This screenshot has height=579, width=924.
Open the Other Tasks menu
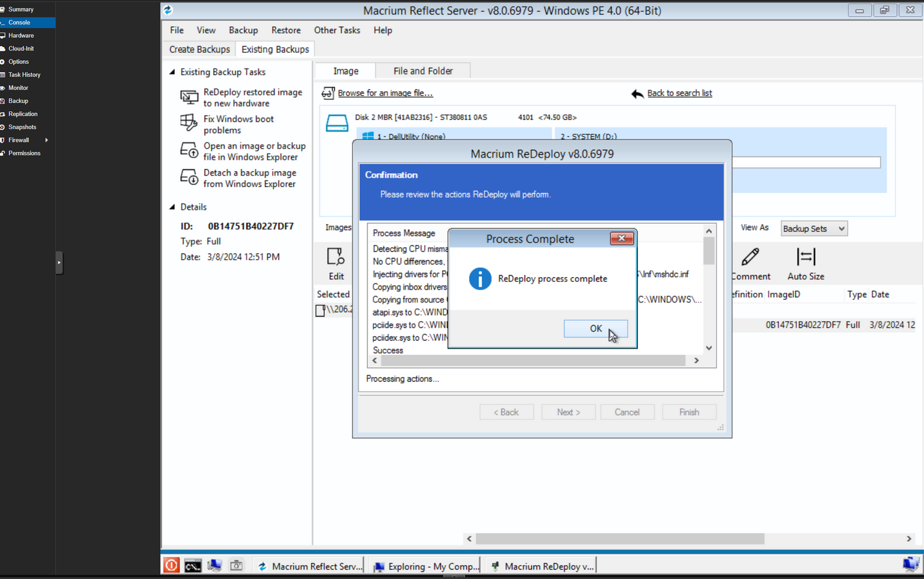[x=337, y=30]
